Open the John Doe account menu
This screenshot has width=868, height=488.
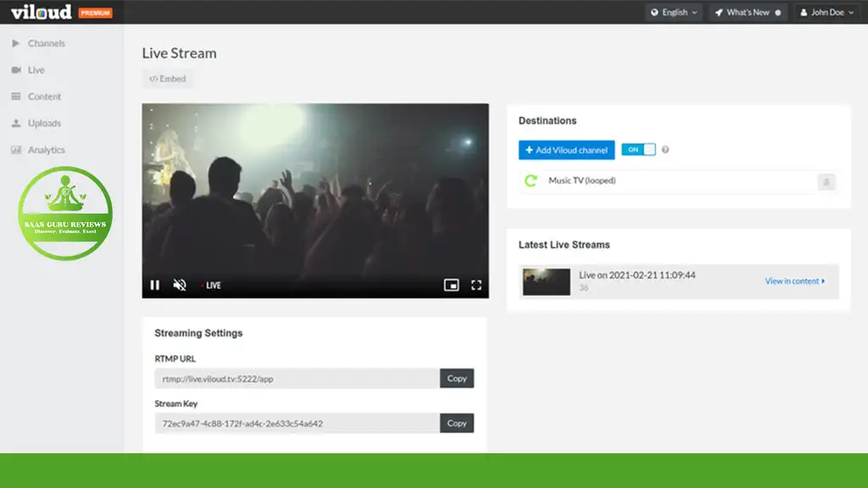tap(827, 12)
